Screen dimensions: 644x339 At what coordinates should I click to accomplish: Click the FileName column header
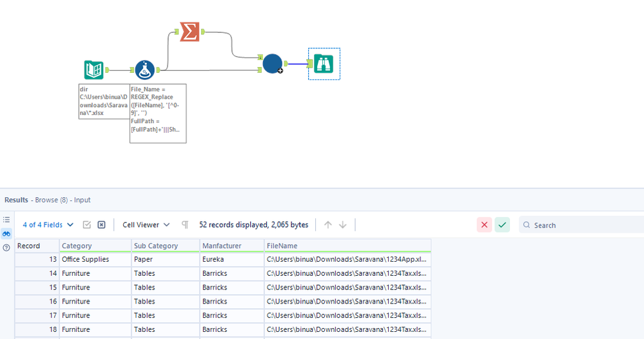(x=347, y=246)
